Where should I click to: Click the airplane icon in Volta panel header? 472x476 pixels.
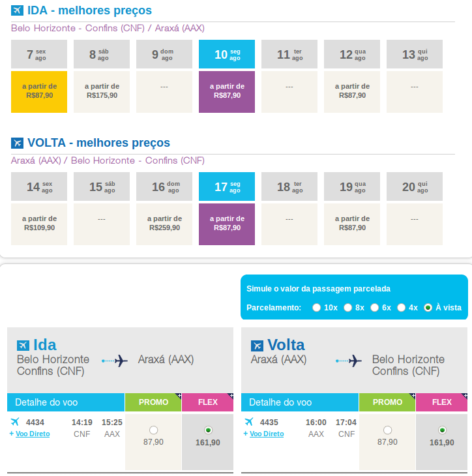pyautogui.click(x=258, y=345)
